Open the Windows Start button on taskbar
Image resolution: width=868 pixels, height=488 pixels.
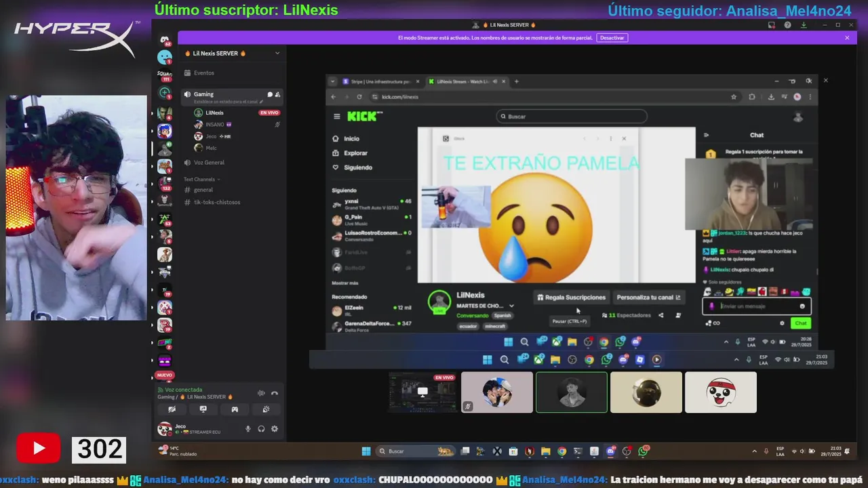pos(366,451)
